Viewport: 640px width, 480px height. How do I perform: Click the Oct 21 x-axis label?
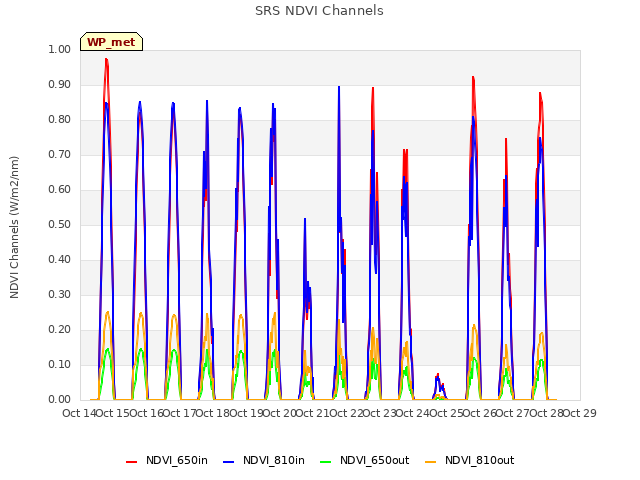coord(312,413)
